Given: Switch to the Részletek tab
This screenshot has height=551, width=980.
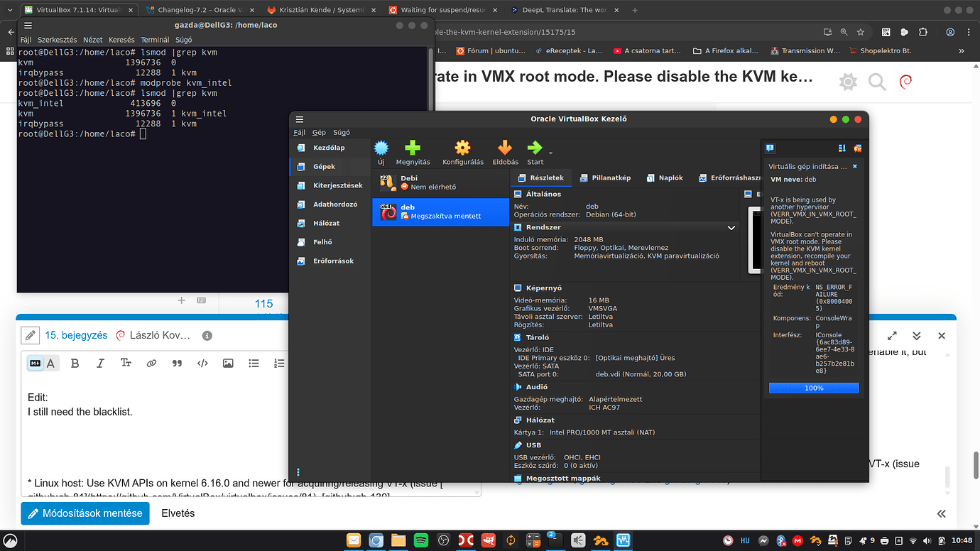Looking at the screenshot, I should point(541,178).
